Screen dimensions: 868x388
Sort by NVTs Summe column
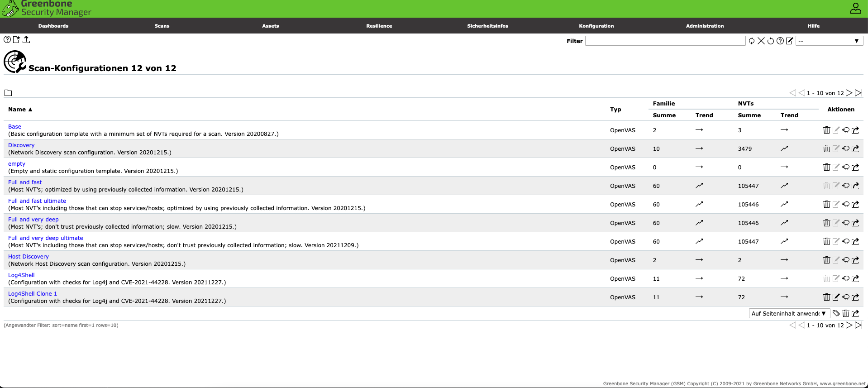[749, 115]
